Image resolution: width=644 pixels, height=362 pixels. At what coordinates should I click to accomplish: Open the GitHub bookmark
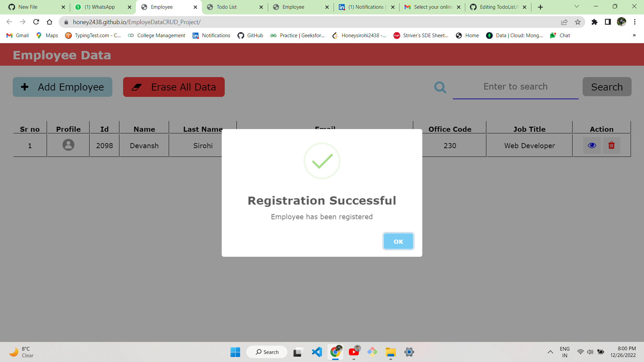tap(250, 36)
